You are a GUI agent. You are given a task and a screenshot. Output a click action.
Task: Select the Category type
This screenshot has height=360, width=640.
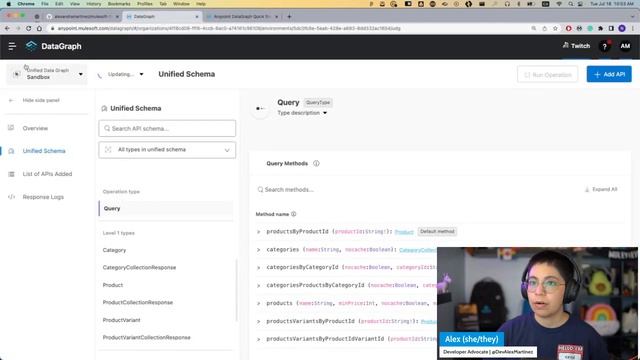click(x=114, y=250)
